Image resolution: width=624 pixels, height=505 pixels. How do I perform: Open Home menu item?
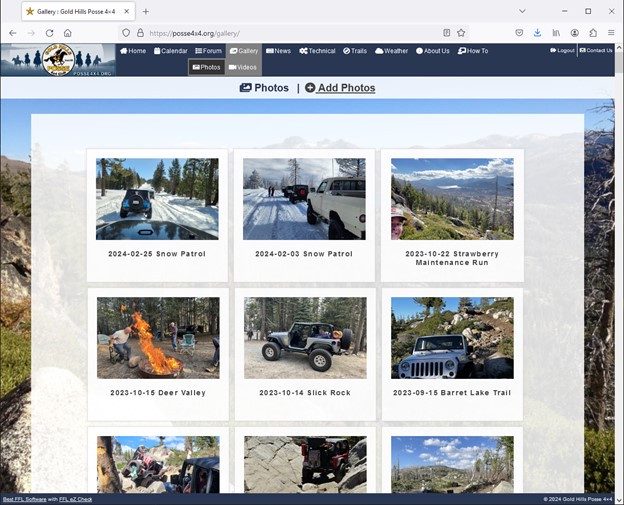[x=133, y=51]
